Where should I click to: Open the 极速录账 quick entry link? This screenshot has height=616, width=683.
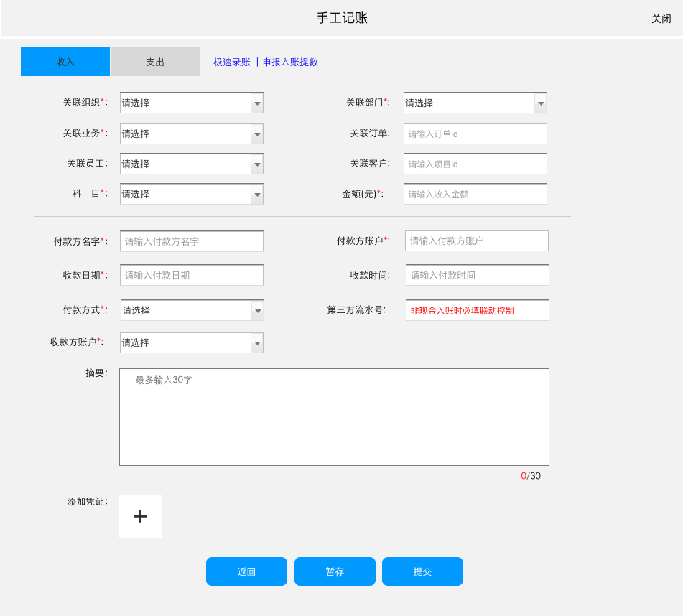coord(230,62)
